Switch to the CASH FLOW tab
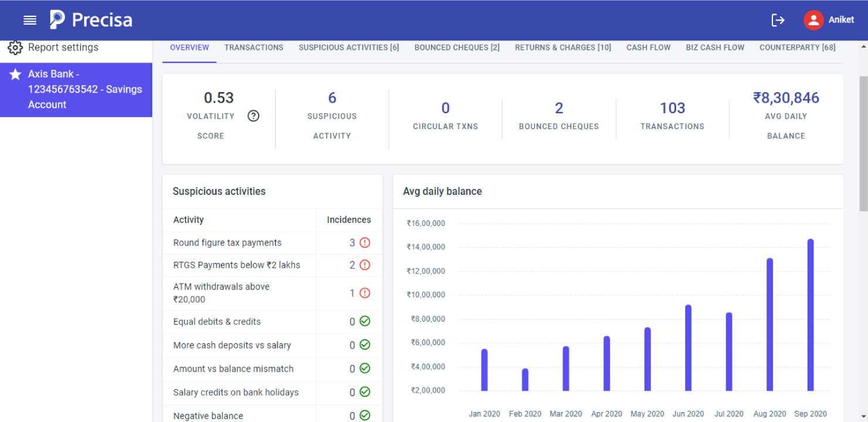Image resolution: width=868 pixels, height=422 pixels. 648,48
